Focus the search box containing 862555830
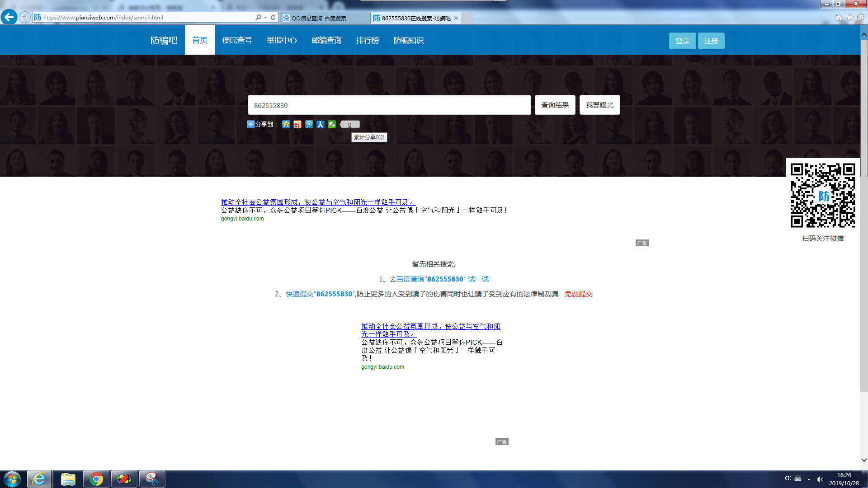 (389, 105)
